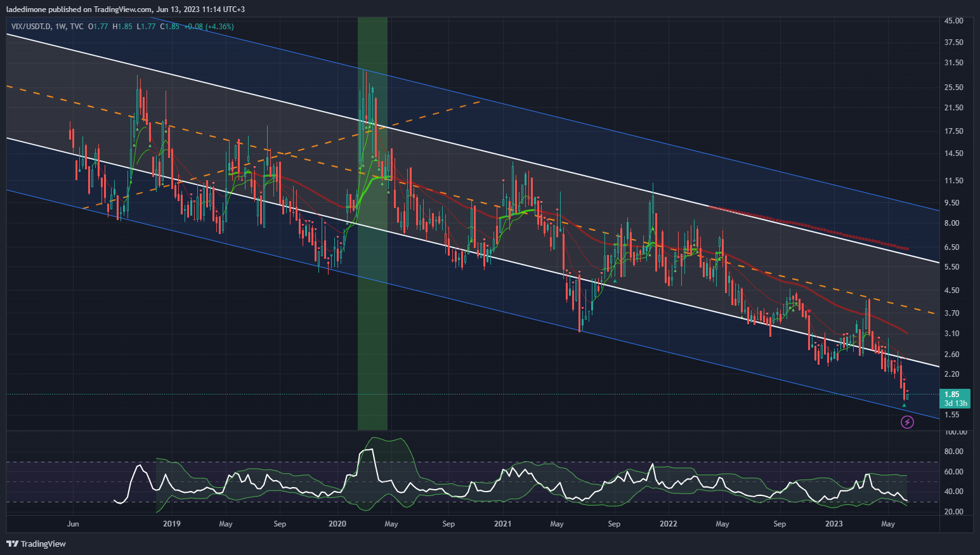The height and width of the screenshot is (555, 980).
Task: Click the 8.00 price axis label
Action: pyautogui.click(x=952, y=223)
